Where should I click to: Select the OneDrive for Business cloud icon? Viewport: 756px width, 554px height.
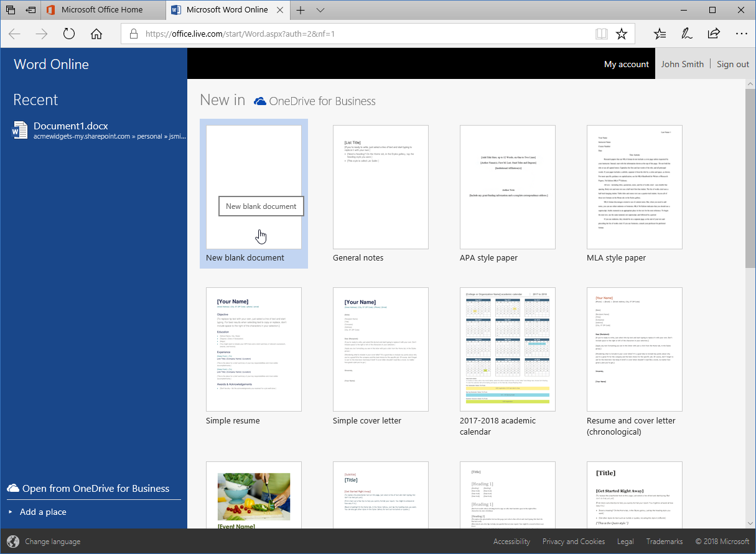tap(14, 488)
